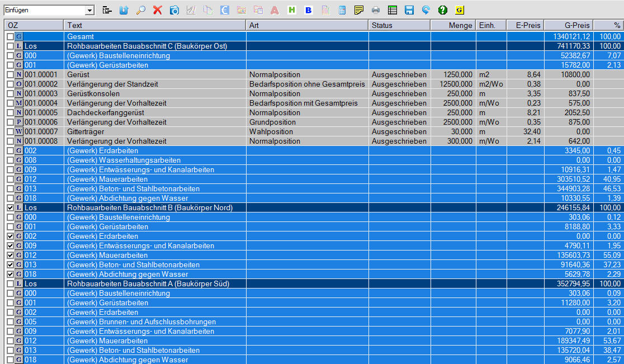This screenshot has height=364, width=624.
Task: Tick the checkbox for the Gesamt row
Action: [x=11, y=36]
